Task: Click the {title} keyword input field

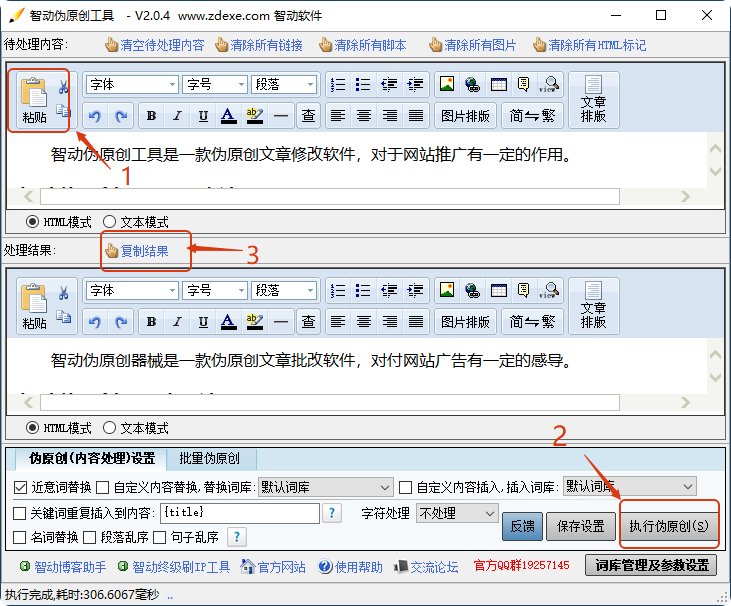Action: pos(240,513)
